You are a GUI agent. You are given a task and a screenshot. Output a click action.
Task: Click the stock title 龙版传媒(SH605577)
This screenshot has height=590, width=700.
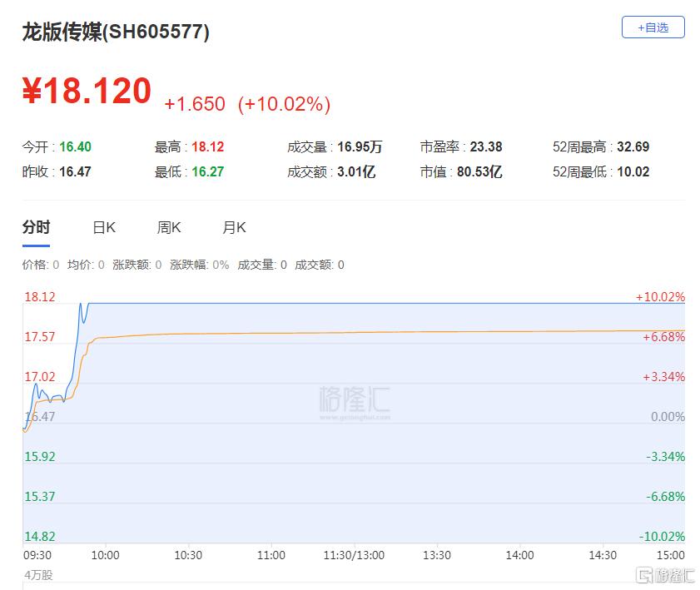click(x=116, y=32)
